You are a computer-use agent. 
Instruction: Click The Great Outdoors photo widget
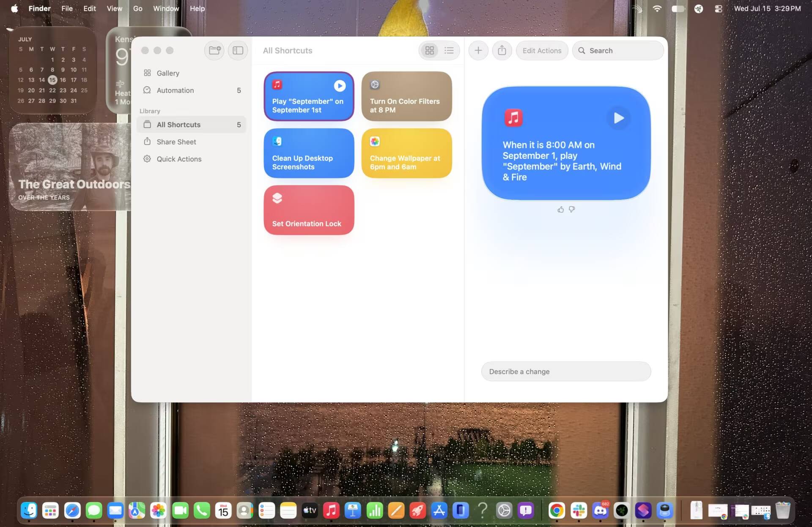pos(70,167)
